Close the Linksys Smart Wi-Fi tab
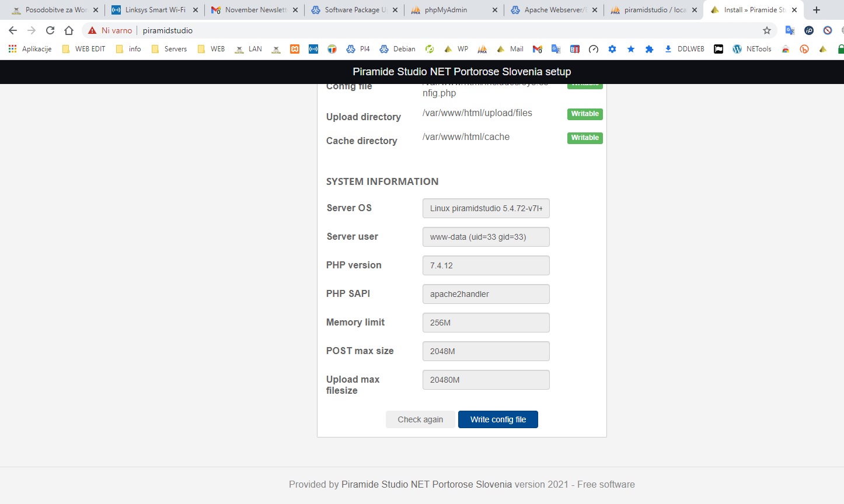The width and height of the screenshot is (844, 504). coord(196,10)
